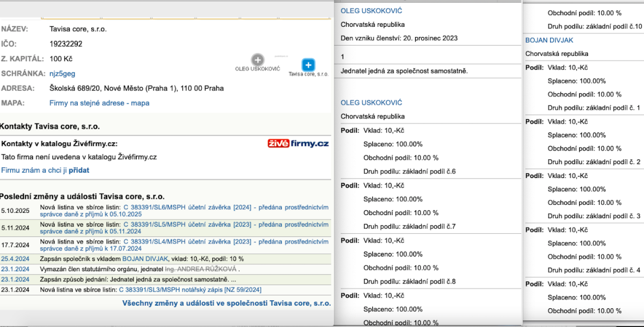The width and height of the screenshot is (644, 327).
Task: Open the top OLEG USKOKOVIĆ name link
Action: click(371, 11)
